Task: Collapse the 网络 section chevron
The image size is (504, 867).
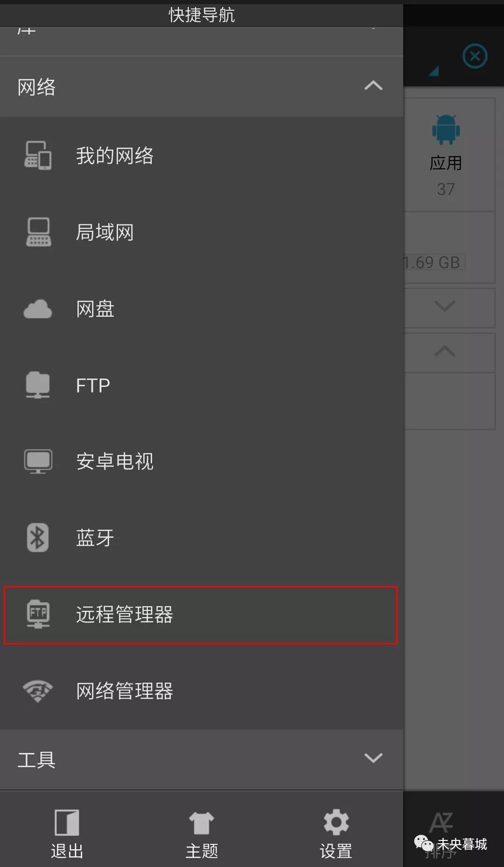Action: point(373,86)
